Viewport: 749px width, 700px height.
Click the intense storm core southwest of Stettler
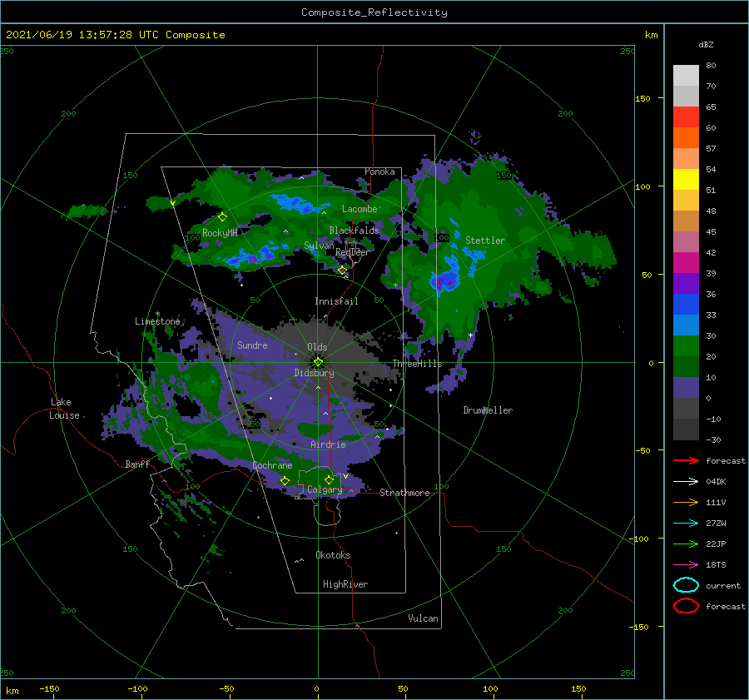click(x=444, y=280)
